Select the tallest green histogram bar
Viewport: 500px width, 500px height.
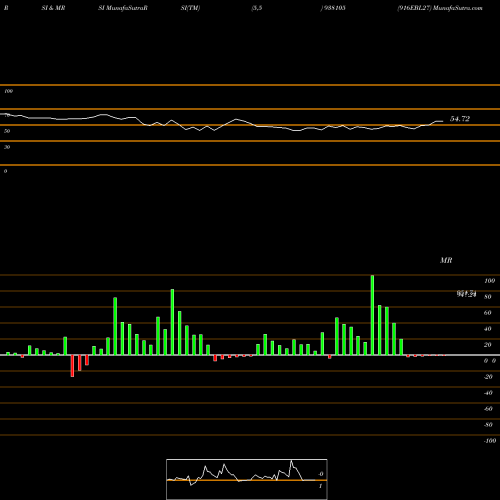coord(372,315)
